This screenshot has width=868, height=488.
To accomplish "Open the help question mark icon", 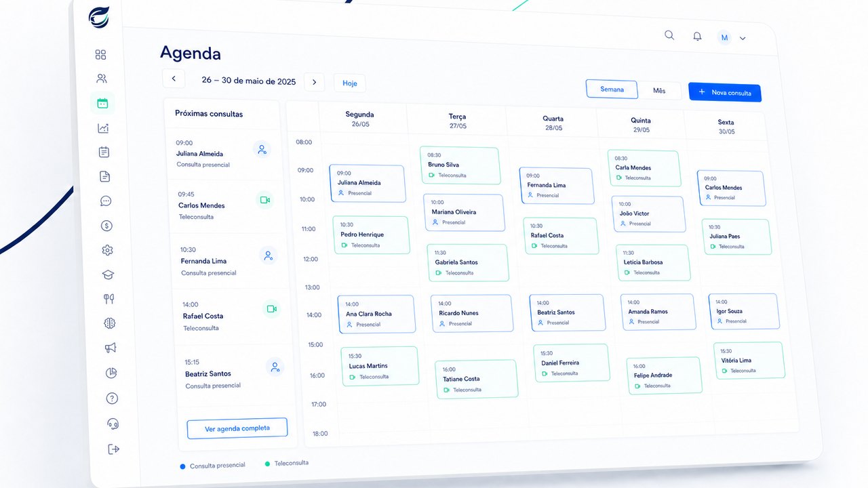I will tap(112, 399).
